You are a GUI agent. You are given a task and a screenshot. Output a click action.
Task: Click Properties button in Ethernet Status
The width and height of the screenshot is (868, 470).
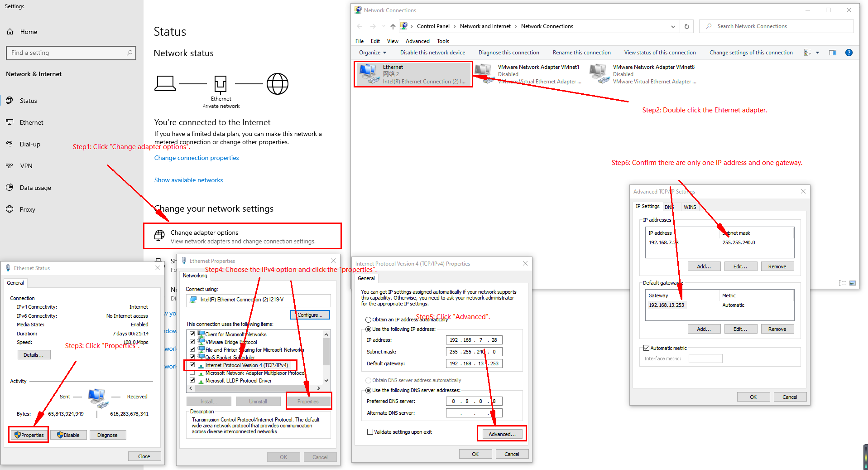pos(29,435)
